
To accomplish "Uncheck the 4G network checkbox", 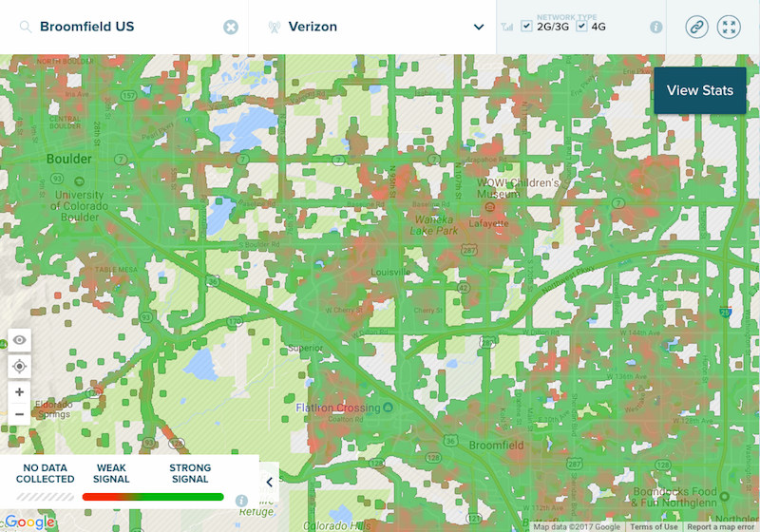I will click(581, 27).
